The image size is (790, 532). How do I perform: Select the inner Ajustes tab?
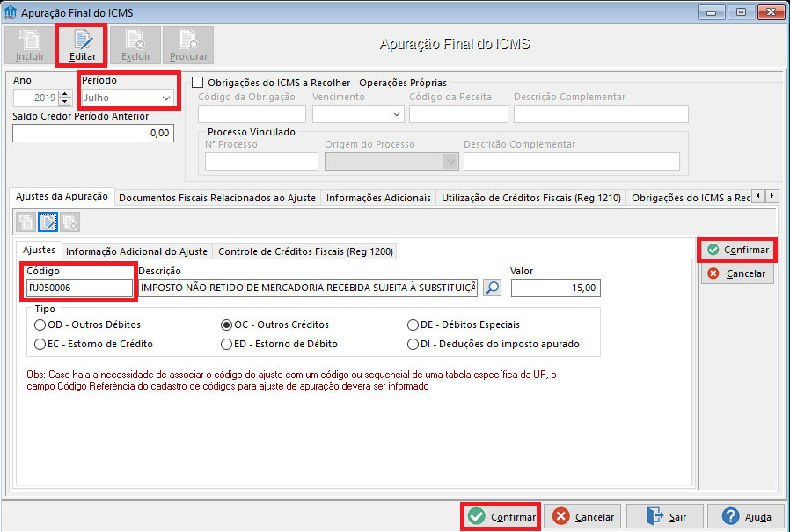39,250
